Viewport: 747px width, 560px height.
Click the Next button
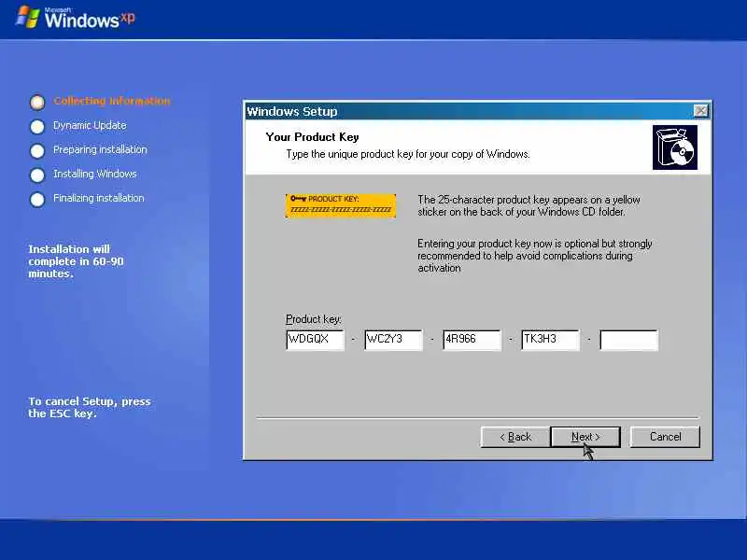[x=585, y=437]
